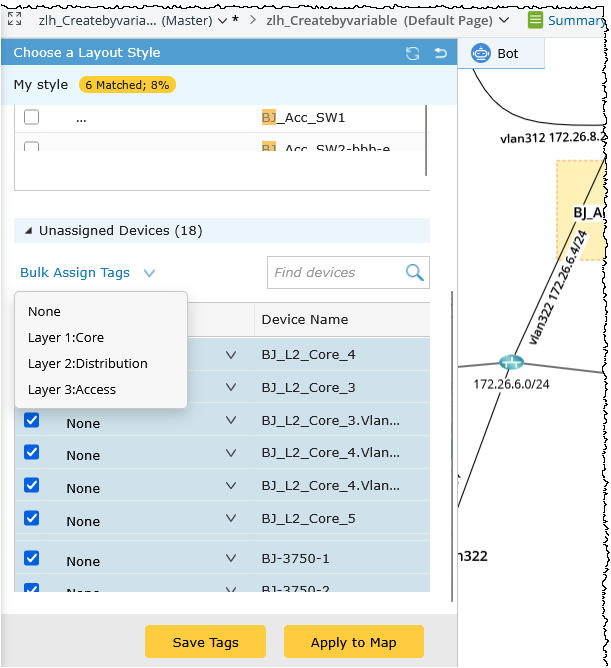
Task: Click the Bot robot icon
Action: 480,53
